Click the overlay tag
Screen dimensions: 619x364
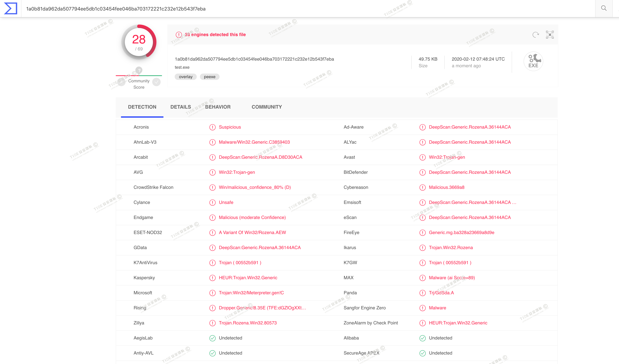pos(186,77)
